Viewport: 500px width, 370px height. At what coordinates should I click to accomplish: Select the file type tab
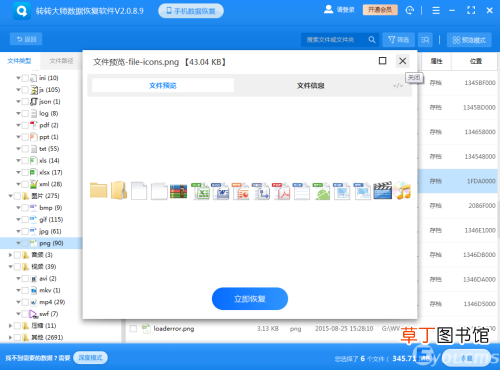(19, 61)
